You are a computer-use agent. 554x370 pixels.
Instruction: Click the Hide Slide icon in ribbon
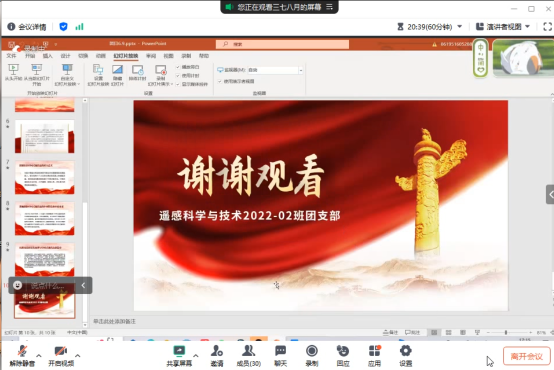tap(117, 70)
